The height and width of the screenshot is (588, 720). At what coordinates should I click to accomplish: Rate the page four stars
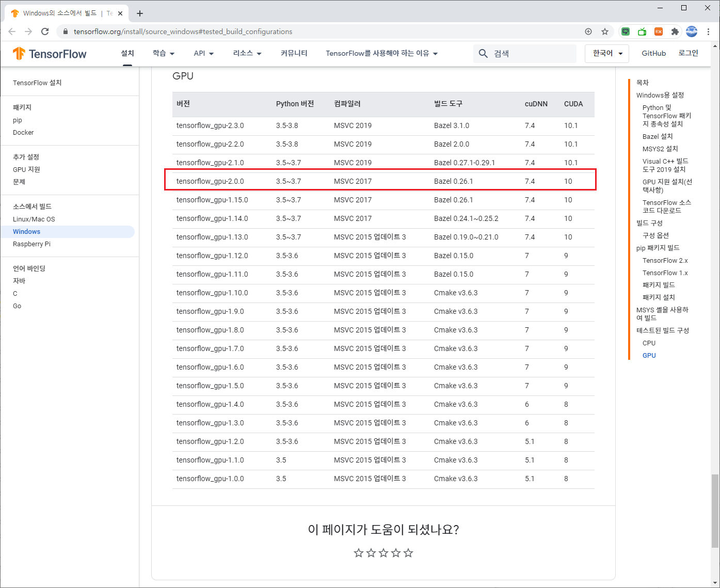pos(396,553)
